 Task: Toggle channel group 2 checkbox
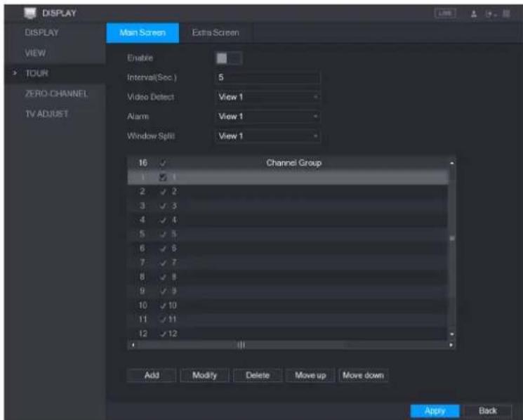coord(163,192)
